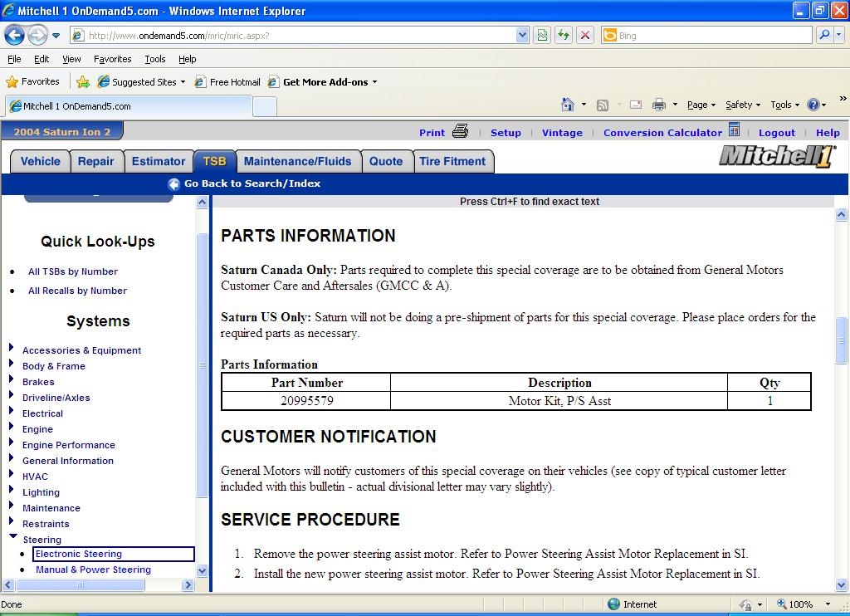Open the Tools menu in menu bar
The width and height of the screenshot is (850, 616).
(x=154, y=59)
